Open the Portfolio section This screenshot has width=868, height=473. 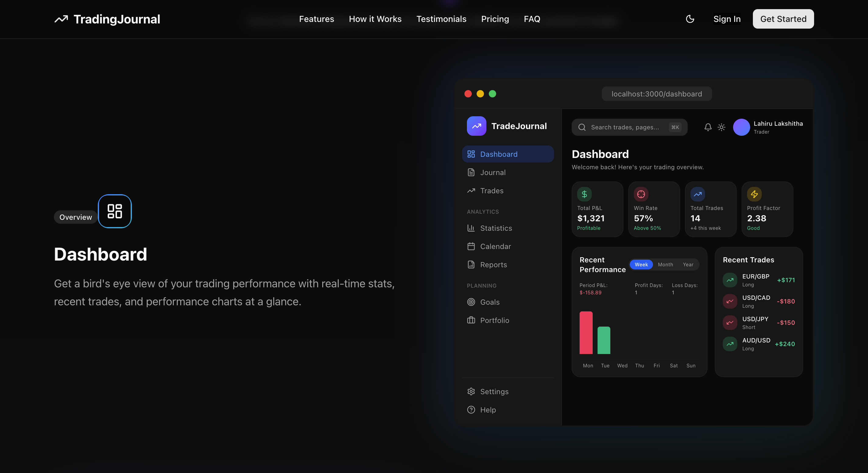[x=495, y=320]
